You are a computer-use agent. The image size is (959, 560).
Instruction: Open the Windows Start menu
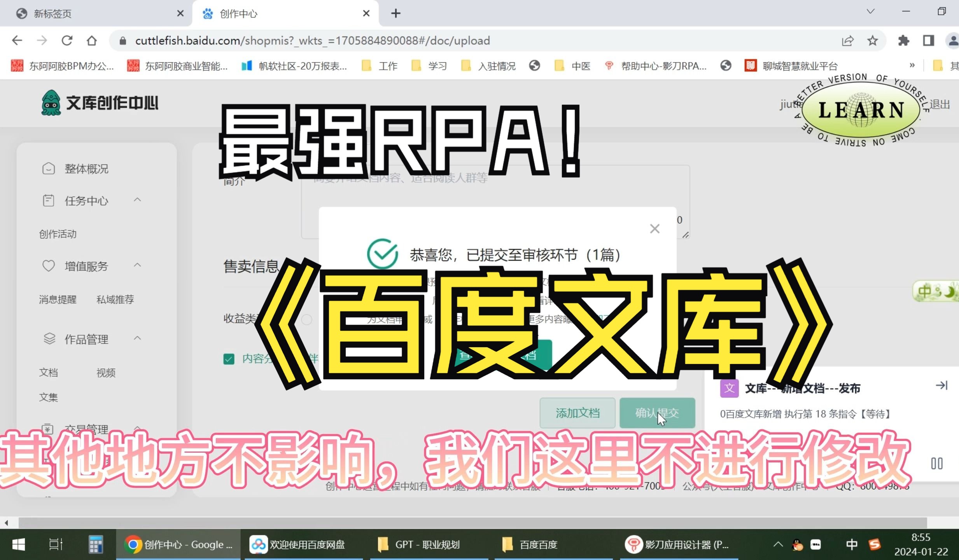pyautogui.click(x=18, y=544)
